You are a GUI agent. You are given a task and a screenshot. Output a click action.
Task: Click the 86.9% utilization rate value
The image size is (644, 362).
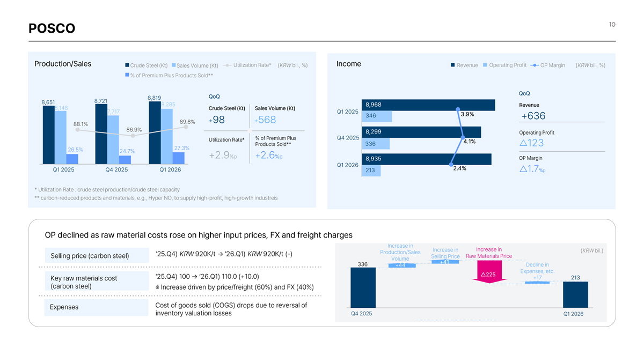(x=134, y=130)
